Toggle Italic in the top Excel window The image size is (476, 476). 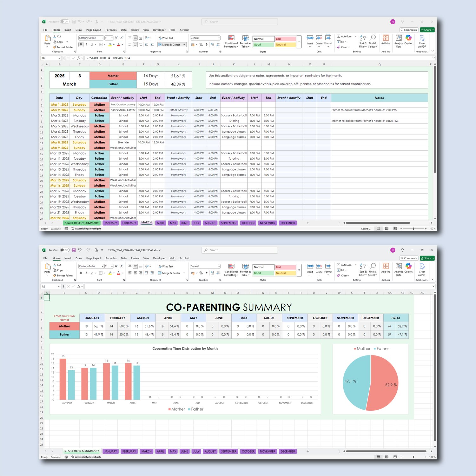click(x=86, y=44)
